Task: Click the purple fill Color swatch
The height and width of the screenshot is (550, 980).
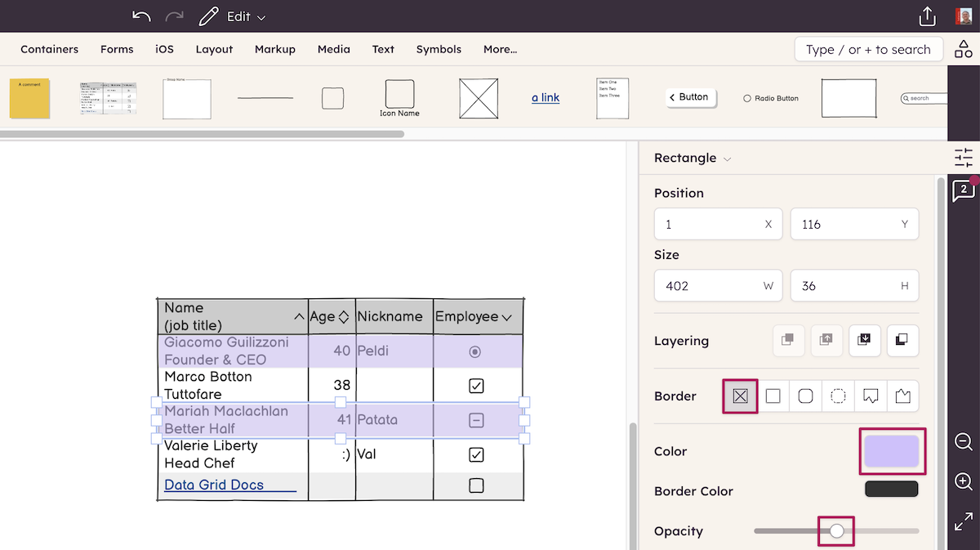Action: 892,450
